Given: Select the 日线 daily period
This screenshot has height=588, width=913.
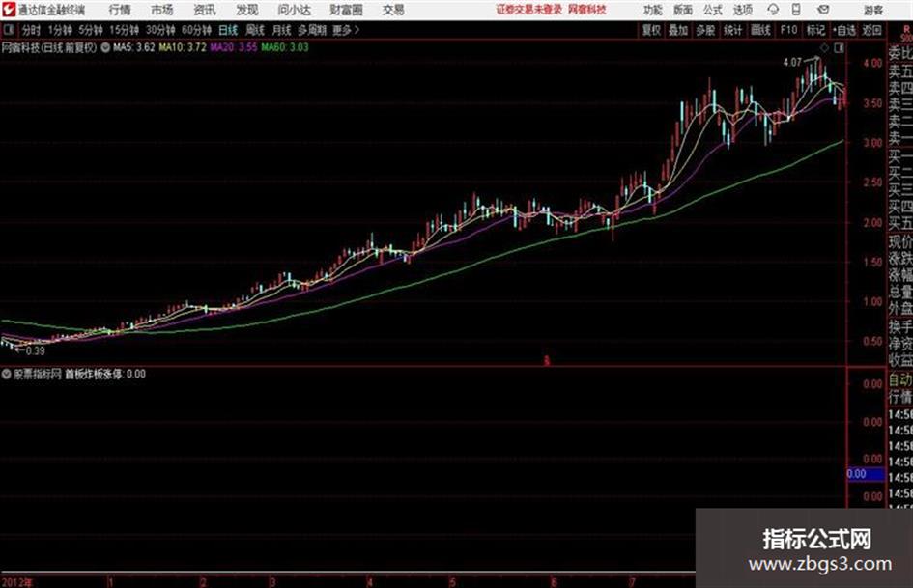Looking at the screenshot, I should [228, 30].
